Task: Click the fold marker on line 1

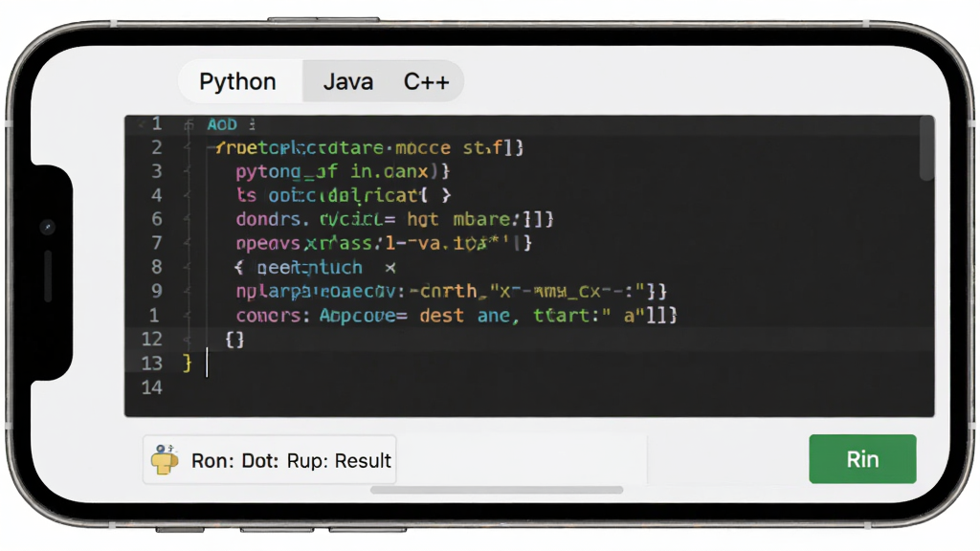Action: 189,125
